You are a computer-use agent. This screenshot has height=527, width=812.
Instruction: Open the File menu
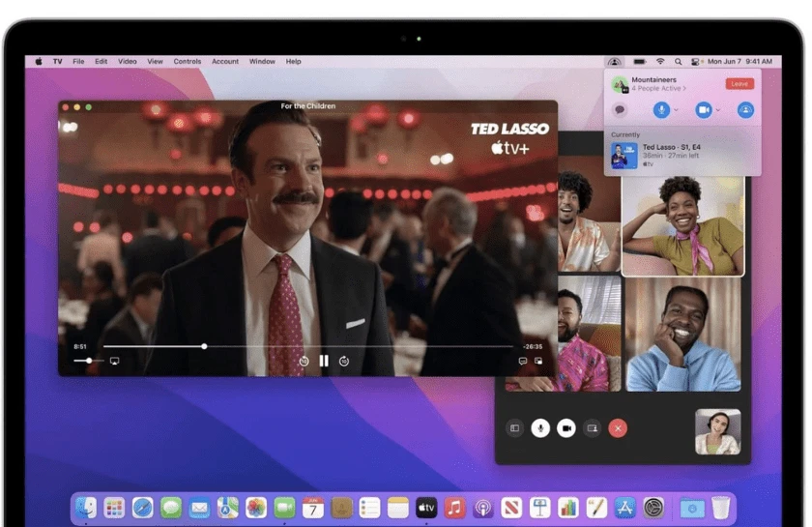pos(78,61)
